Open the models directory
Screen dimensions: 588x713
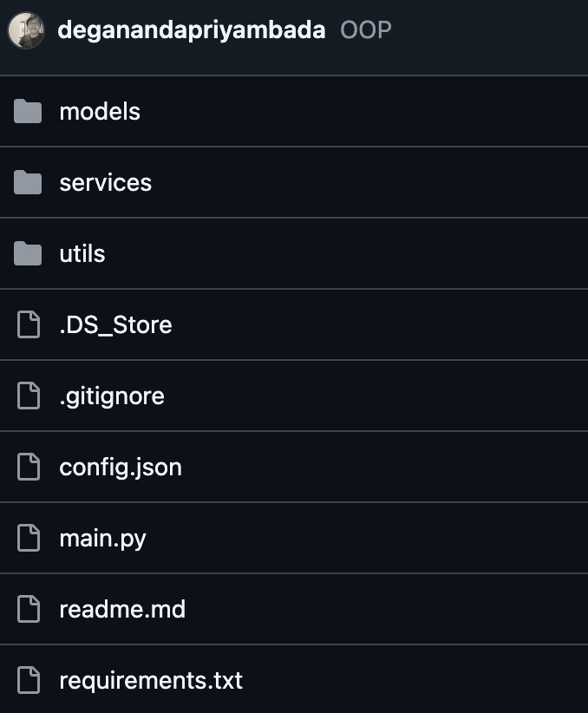pyautogui.click(x=100, y=111)
